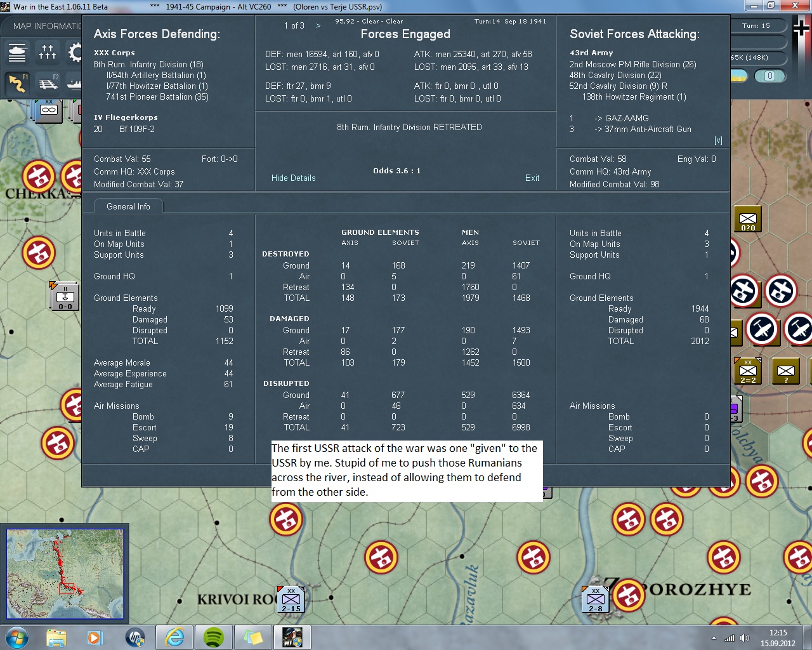Click the KRIVOI ROG city label
Screen dimensions: 812x650
pos(237,599)
